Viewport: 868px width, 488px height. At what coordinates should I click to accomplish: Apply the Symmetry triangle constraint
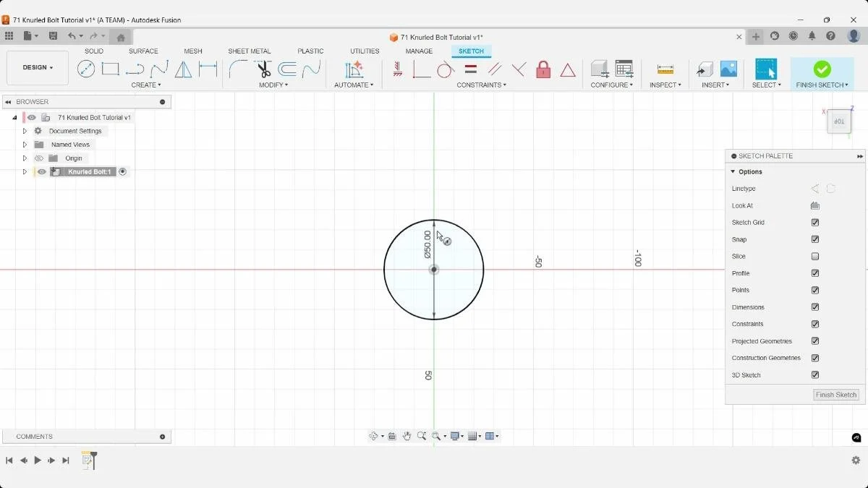[568, 69]
